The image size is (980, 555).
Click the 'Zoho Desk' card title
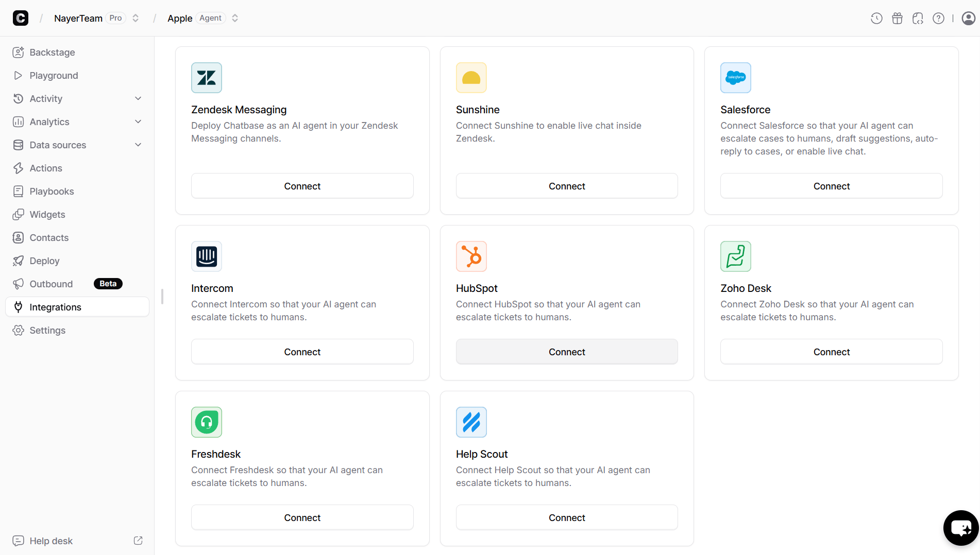[746, 288]
